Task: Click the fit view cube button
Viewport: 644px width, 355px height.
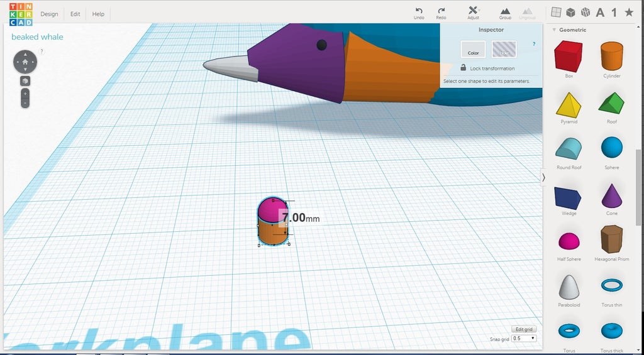Action: [25, 81]
